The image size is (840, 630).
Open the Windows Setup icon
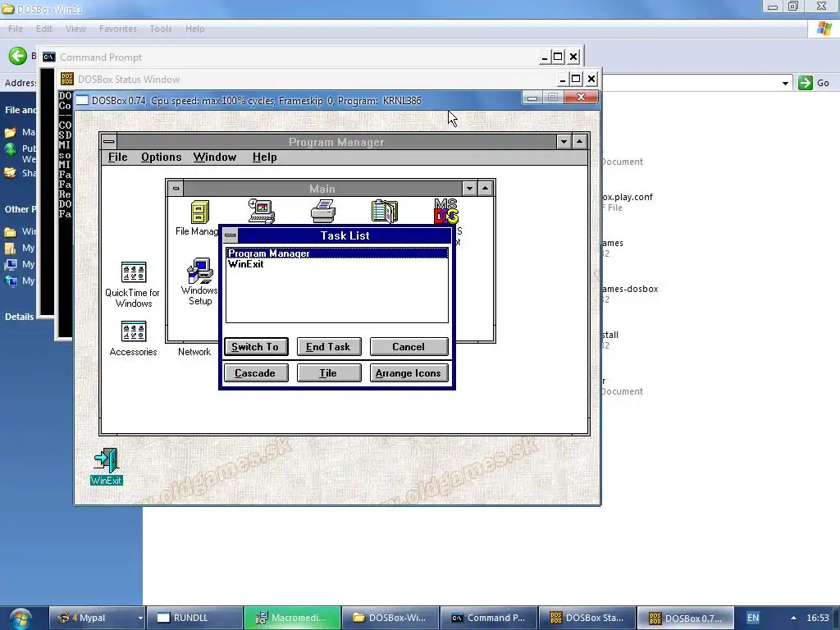(200, 271)
